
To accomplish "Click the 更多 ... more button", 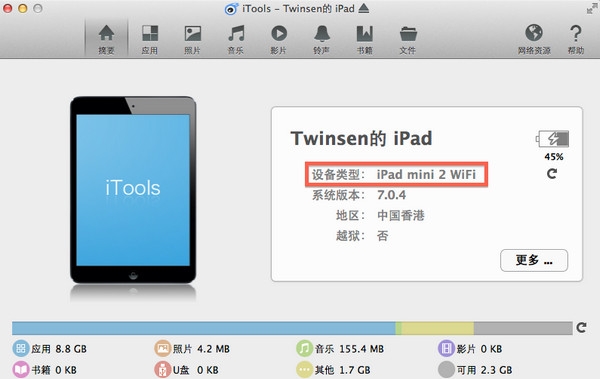I will coord(534,261).
